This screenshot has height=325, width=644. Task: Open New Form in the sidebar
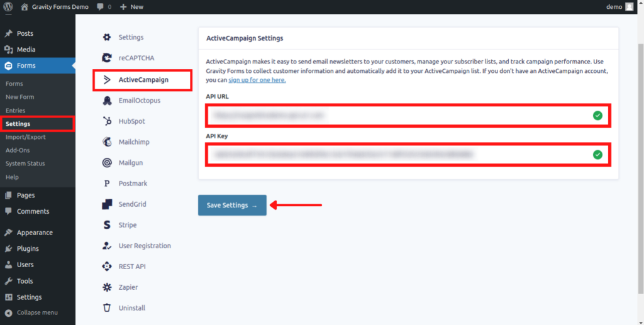(x=19, y=97)
